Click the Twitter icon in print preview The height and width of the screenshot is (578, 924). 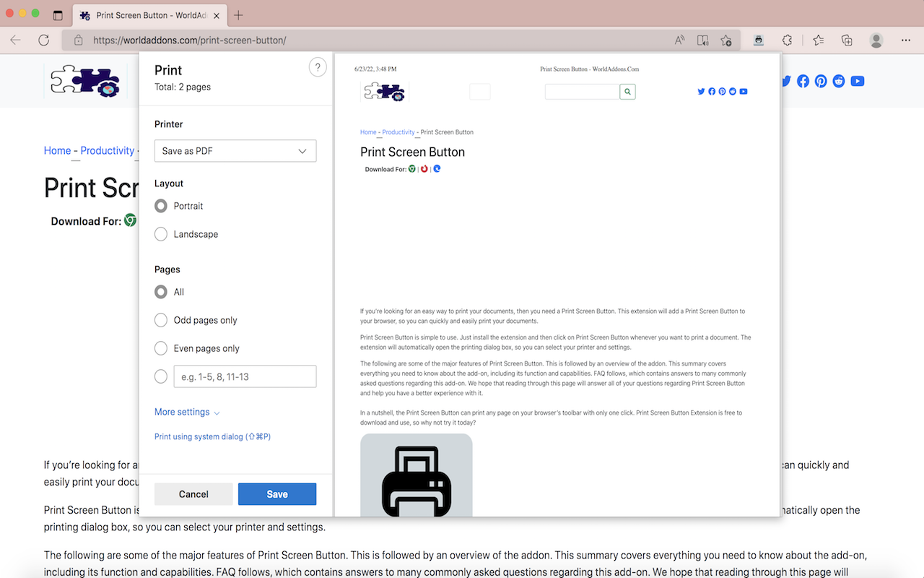point(701,92)
